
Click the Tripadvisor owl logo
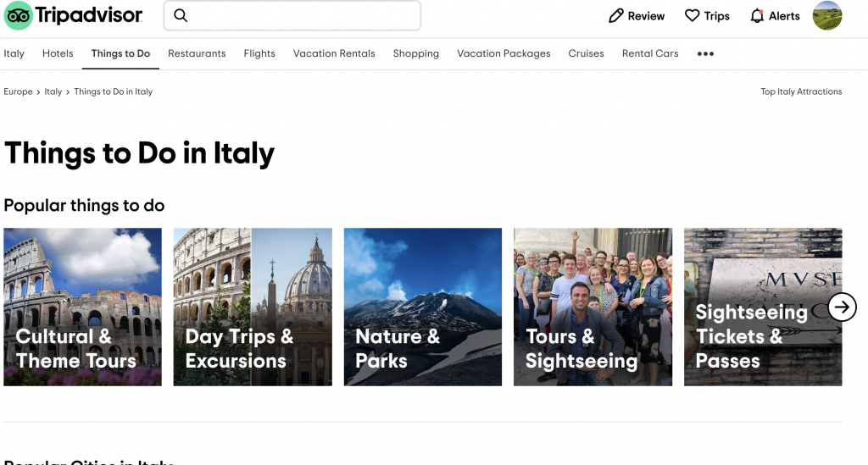[x=18, y=16]
